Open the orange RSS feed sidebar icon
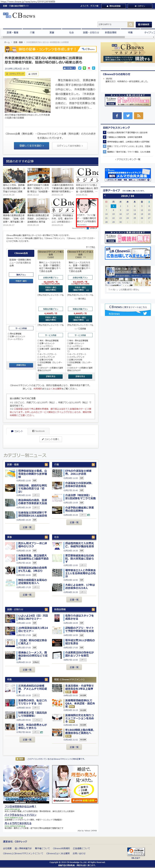The height and width of the screenshot is (868, 155). (138, 116)
